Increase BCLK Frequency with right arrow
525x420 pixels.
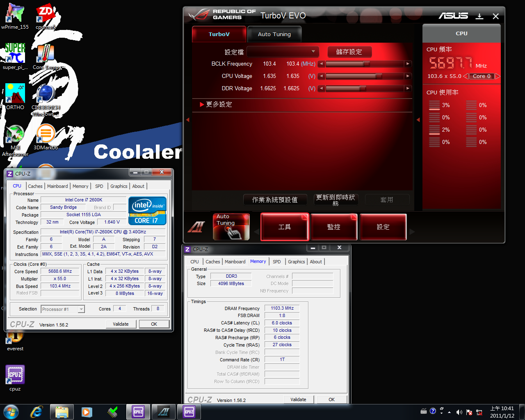point(408,64)
